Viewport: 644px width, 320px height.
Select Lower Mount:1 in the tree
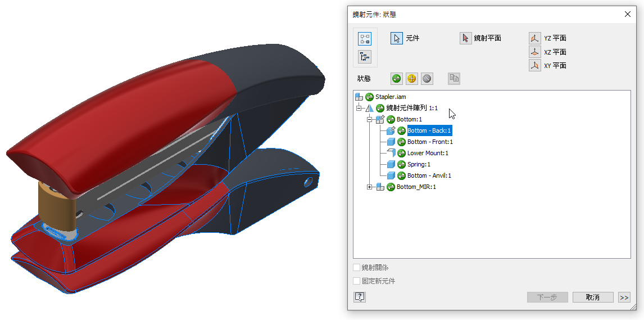tap(428, 153)
